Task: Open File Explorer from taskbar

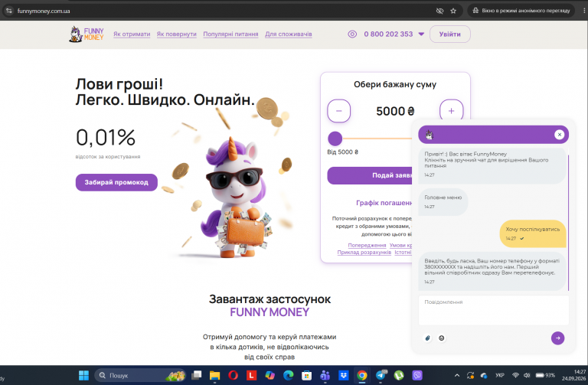Action: (214, 375)
